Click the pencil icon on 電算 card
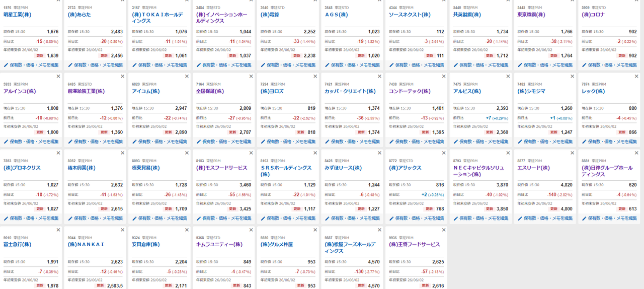This screenshot has height=289, width=644. [263, 65]
